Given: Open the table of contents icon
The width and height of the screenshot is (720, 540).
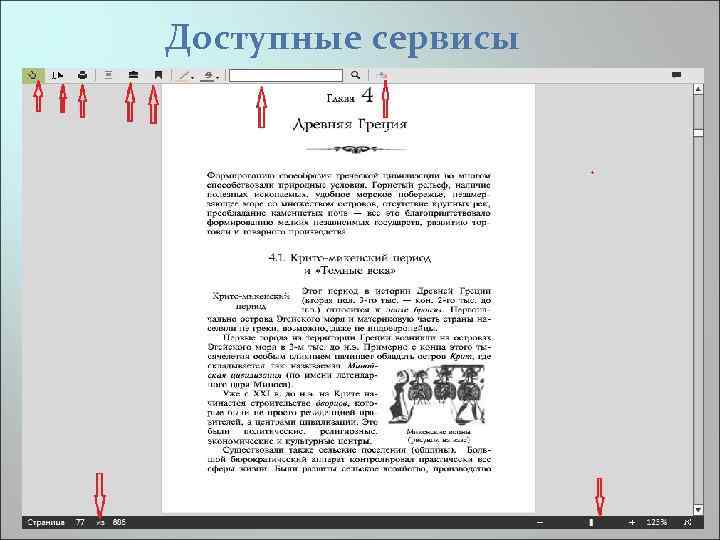Looking at the screenshot, I should pyautogui.click(x=108, y=75).
